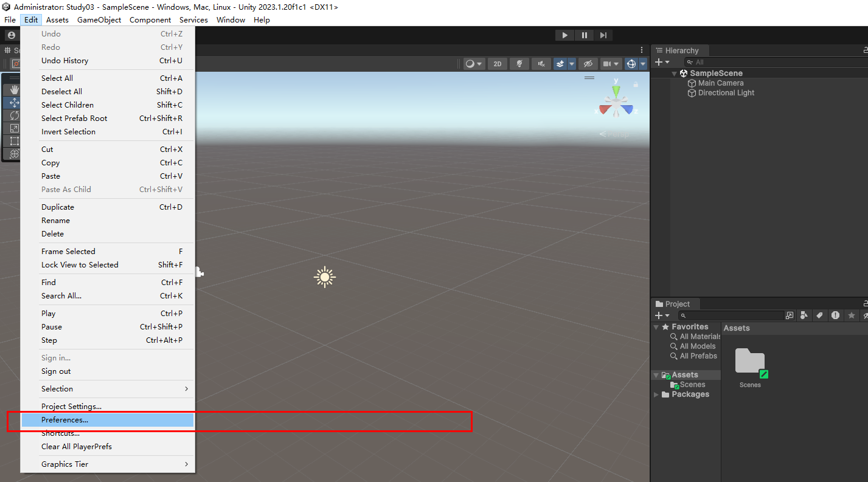Select the Hand tool in the toolbar

pyautogui.click(x=13, y=89)
